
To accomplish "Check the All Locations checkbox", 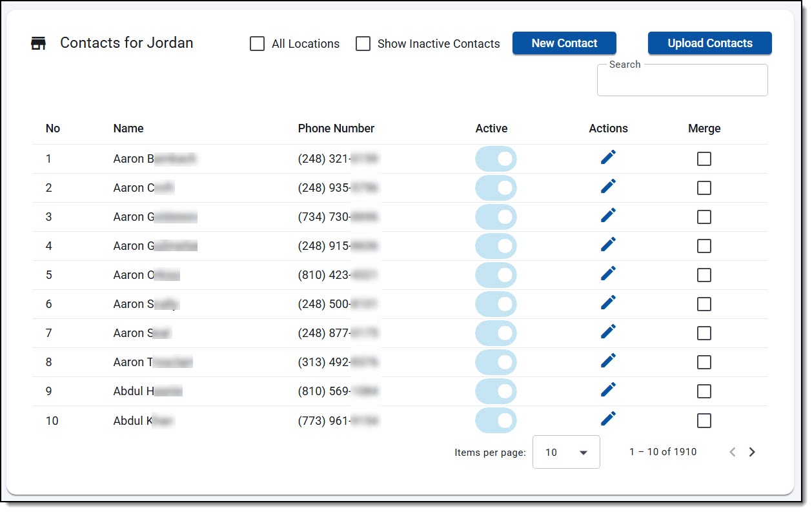I will tap(257, 44).
